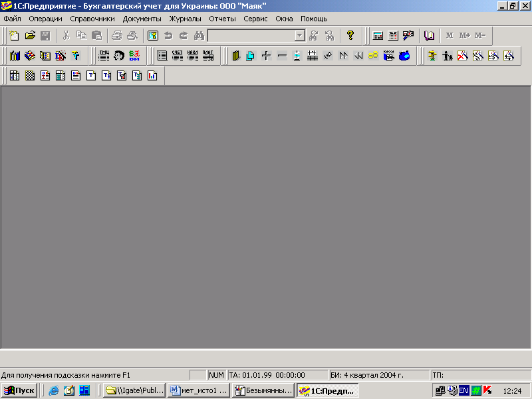Open the Сервис menu
This screenshot has height=399, width=532.
pyautogui.click(x=255, y=19)
